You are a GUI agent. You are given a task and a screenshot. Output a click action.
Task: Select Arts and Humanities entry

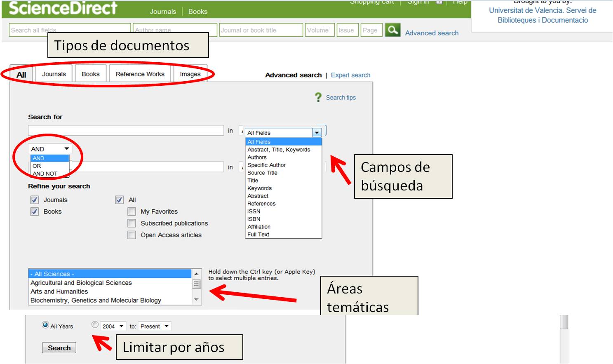(x=110, y=291)
